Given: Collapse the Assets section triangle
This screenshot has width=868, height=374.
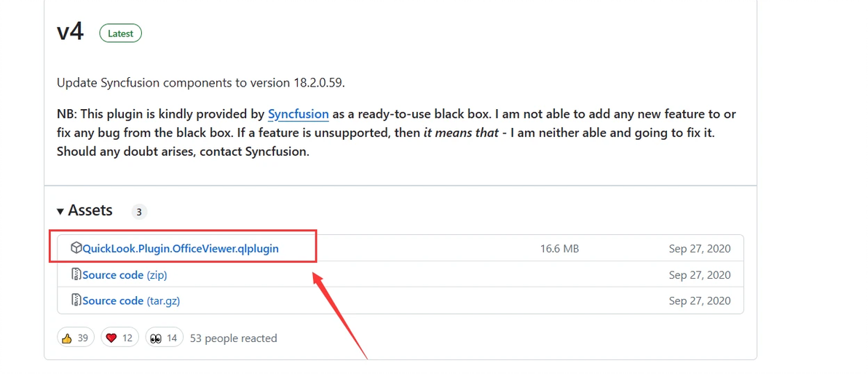Looking at the screenshot, I should coord(60,212).
